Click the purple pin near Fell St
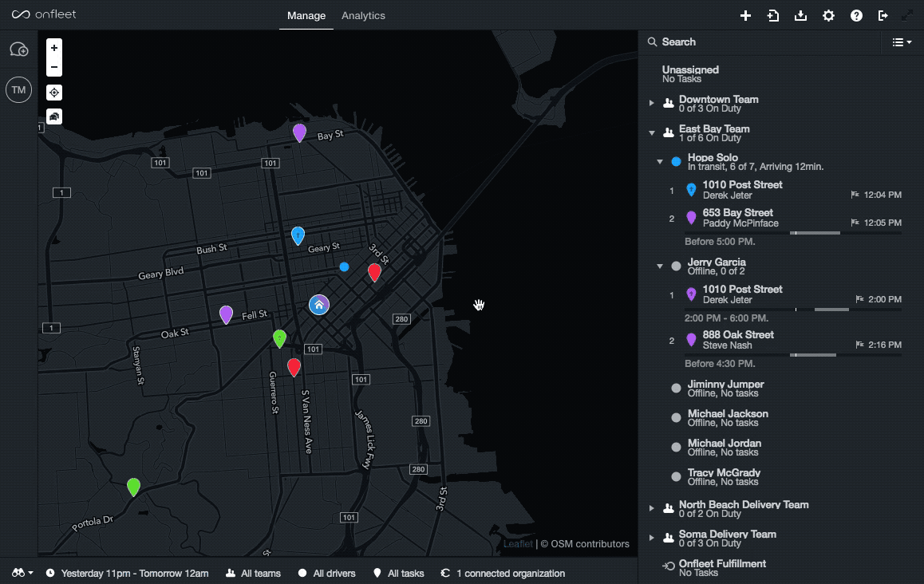The image size is (924, 584). point(226,314)
